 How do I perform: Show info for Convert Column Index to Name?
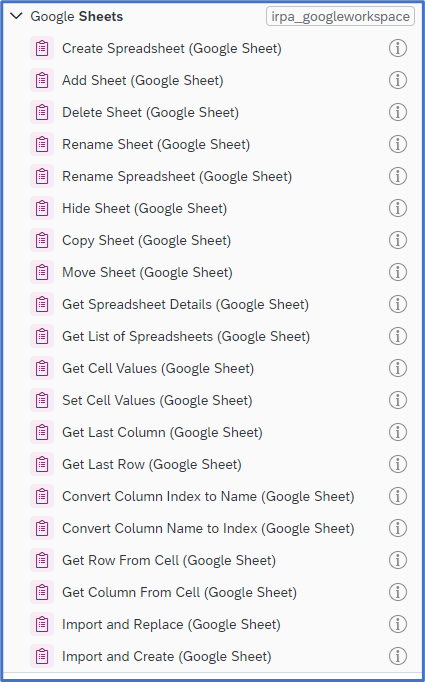398,496
